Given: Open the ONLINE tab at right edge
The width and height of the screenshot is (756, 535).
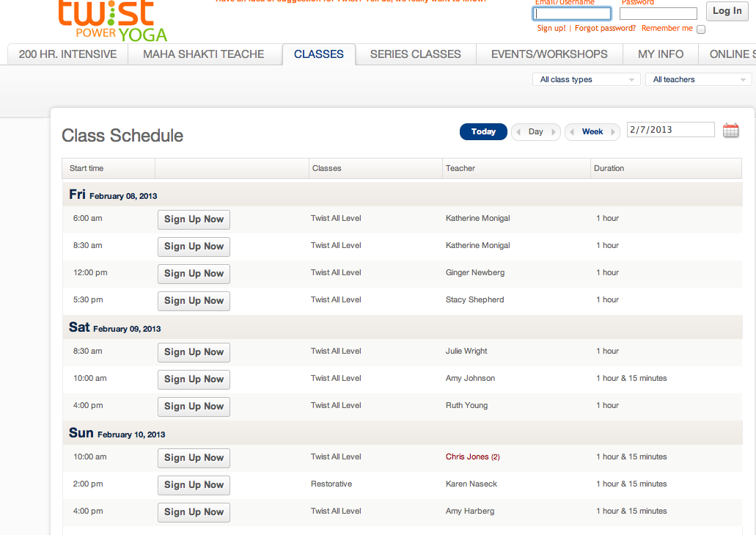Looking at the screenshot, I should (x=727, y=54).
